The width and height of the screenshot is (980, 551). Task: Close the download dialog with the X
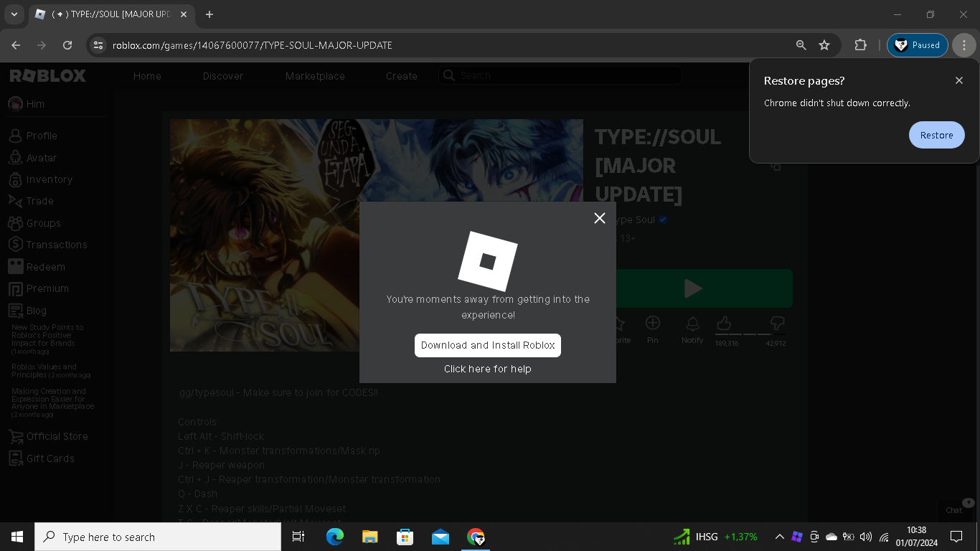click(600, 218)
